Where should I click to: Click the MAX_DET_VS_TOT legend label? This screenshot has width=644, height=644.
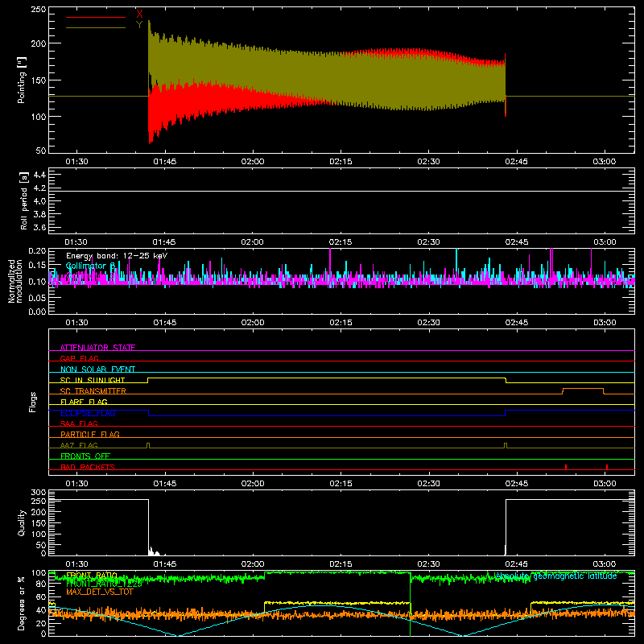click(100, 592)
